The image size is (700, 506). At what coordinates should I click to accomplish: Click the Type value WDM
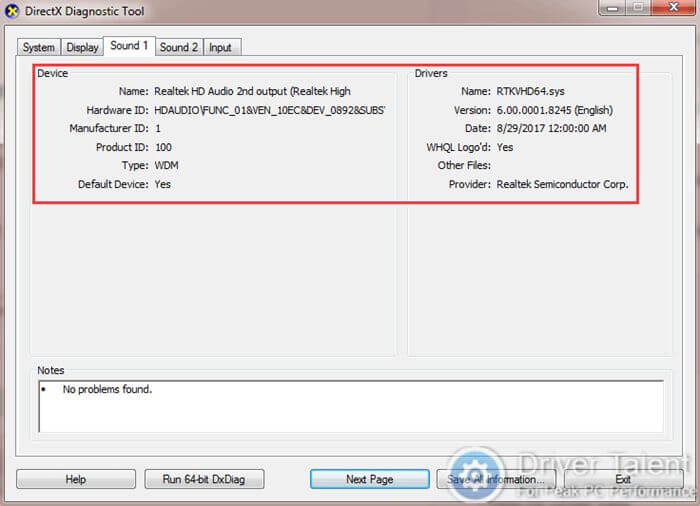[x=166, y=166]
